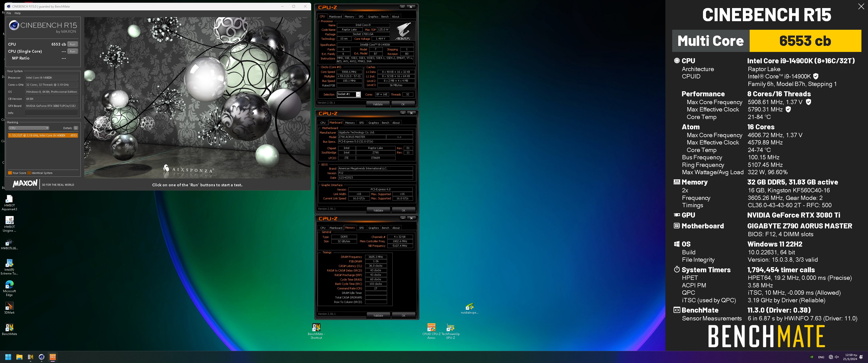Screen dimensions: 868x363
Task: Open the HWBOTx26 desktop shortcut
Action: pos(9,244)
